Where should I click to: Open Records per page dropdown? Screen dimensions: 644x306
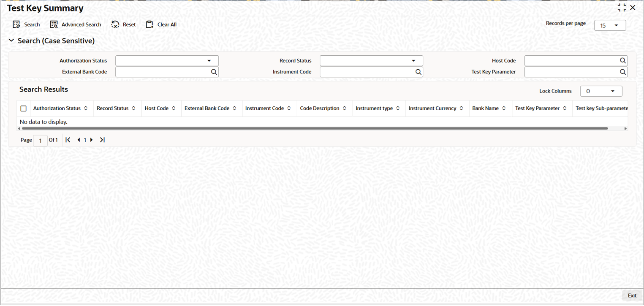(x=610, y=25)
